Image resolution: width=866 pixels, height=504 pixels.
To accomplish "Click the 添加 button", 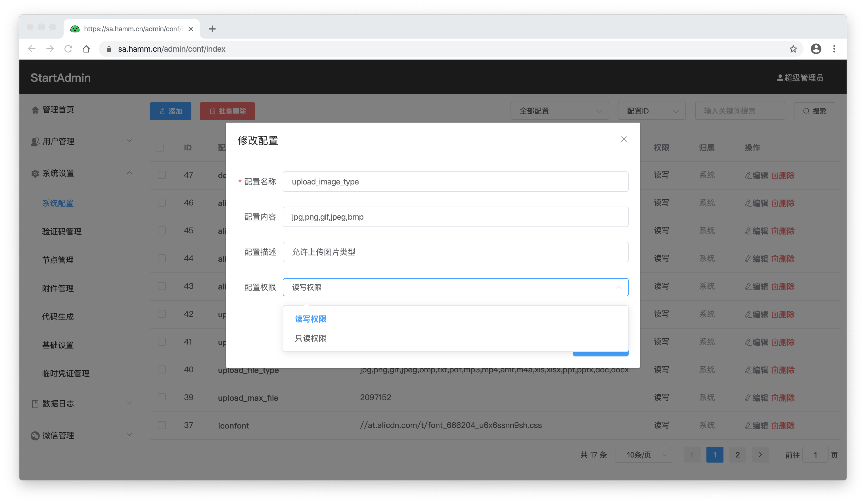I will tap(170, 111).
